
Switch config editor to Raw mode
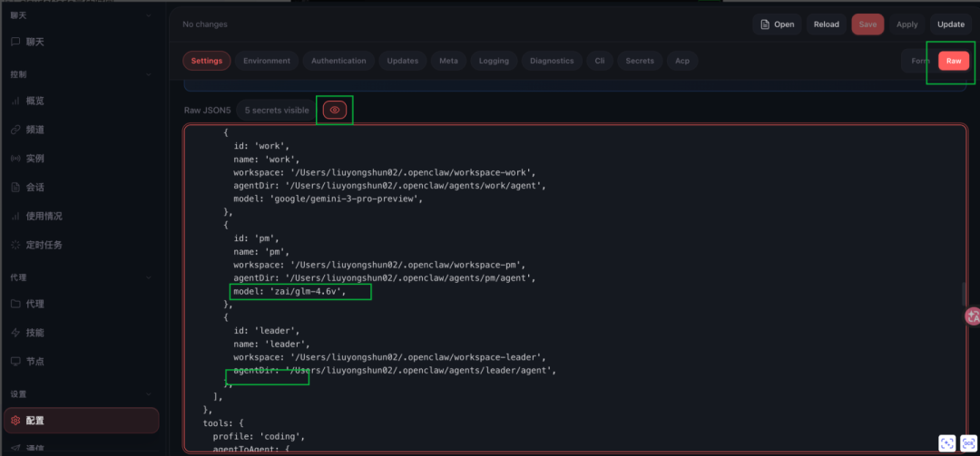click(954, 61)
